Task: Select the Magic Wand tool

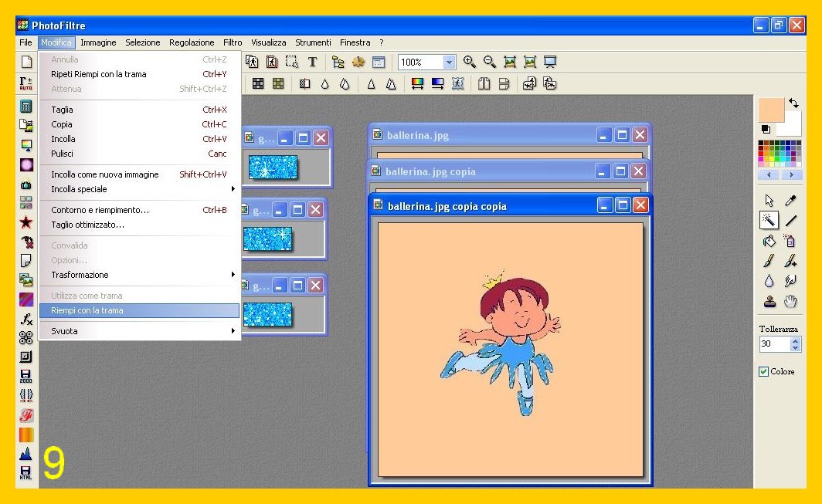Action: pyautogui.click(x=769, y=221)
